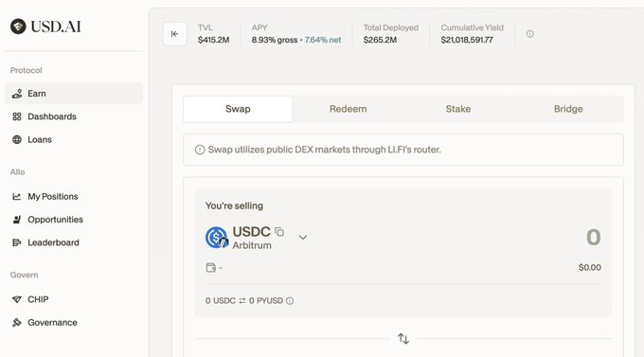Click the exchange arrows between USDC and PYUSD
Screen dimensions: 644x357
tap(242, 301)
